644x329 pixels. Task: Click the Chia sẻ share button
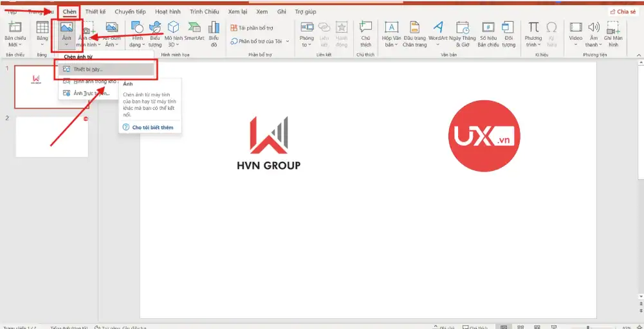tap(623, 12)
